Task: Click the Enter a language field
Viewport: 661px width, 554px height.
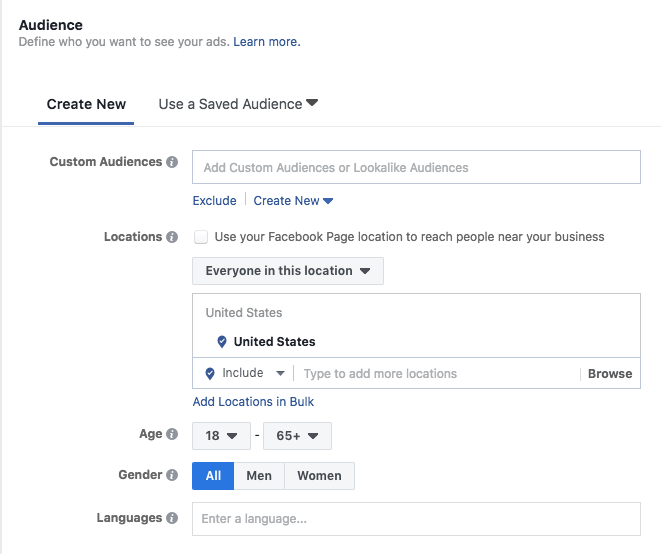Action: point(416,519)
